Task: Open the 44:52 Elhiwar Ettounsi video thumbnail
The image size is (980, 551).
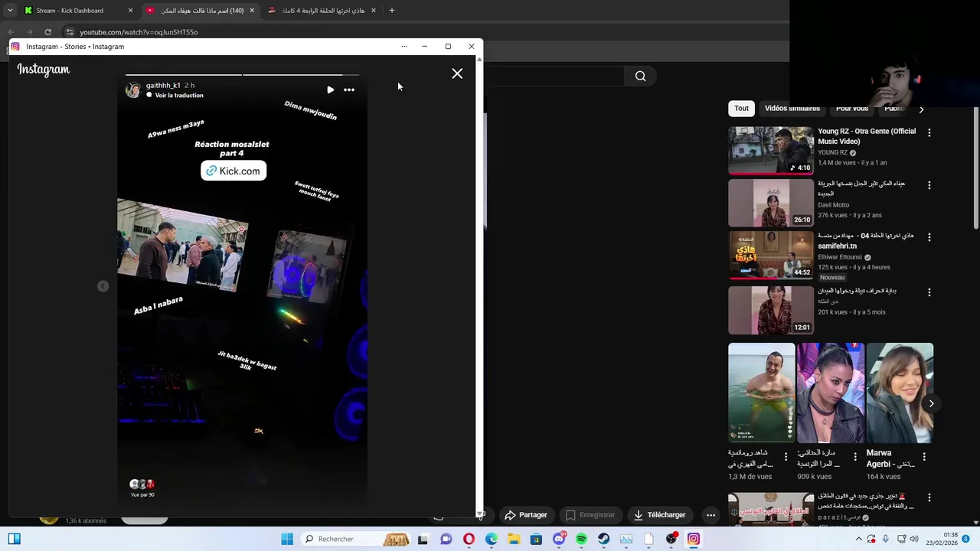Action: (771, 255)
